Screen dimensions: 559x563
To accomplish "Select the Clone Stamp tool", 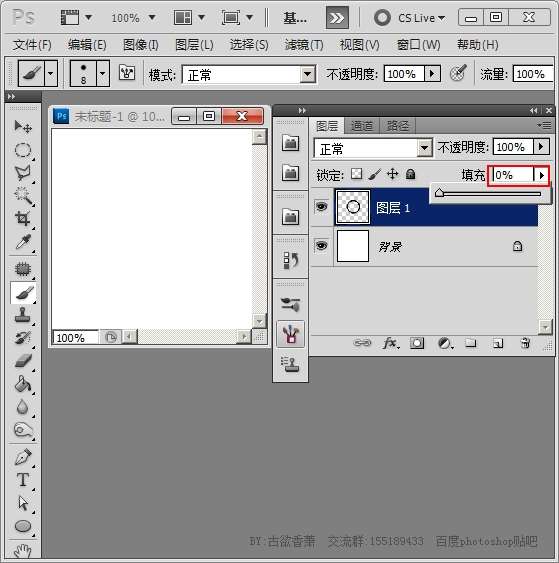I will (23, 315).
